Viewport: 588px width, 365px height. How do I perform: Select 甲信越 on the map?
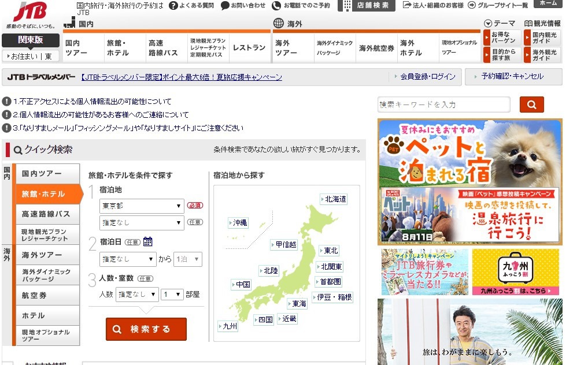click(x=284, y=245)
